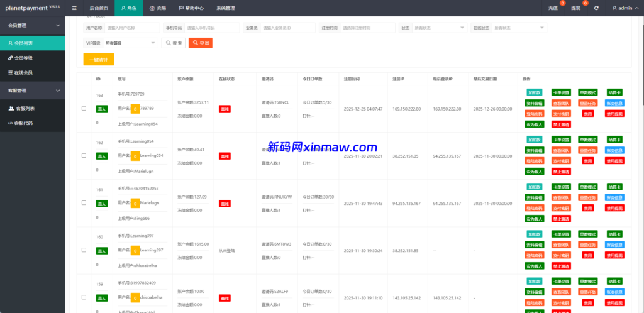The image size is (644, 313).
Task: Click the planetpayment logo text
Action: click(26, 8)
